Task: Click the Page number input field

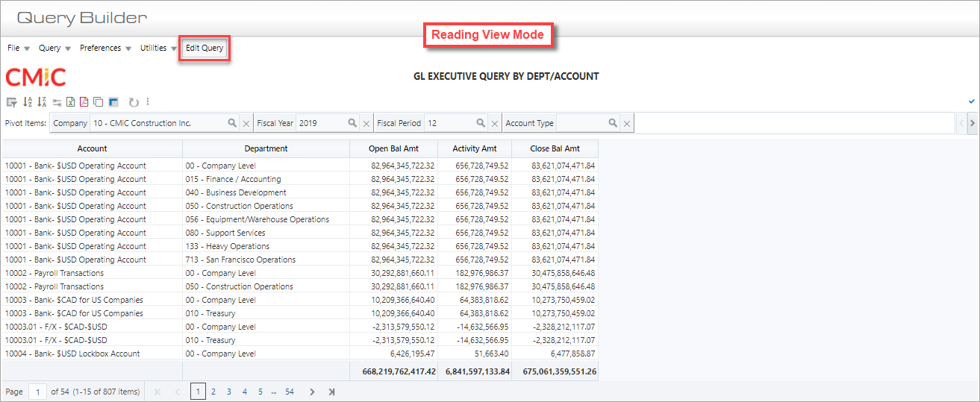Action: pyautogui.click(x=37, y=392)
